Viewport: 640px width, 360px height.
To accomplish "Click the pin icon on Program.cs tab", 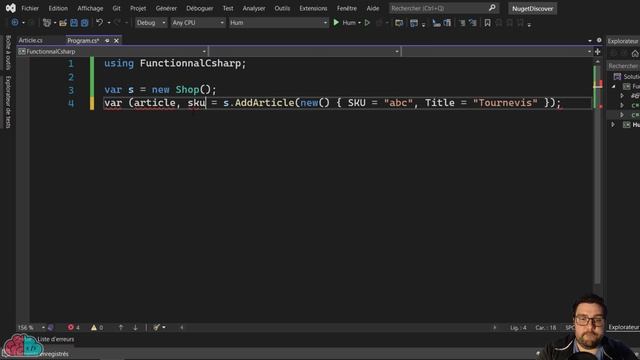I will coord(107,40).
